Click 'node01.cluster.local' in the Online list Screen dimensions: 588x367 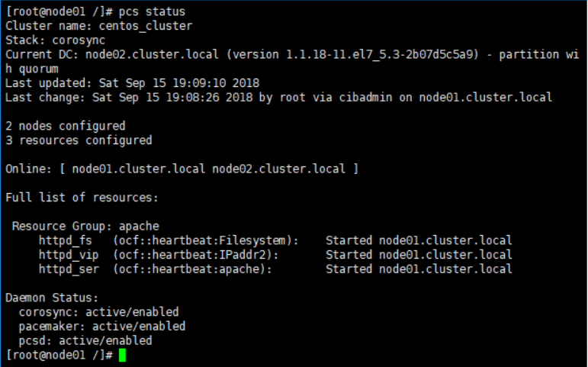coord(138,169)
